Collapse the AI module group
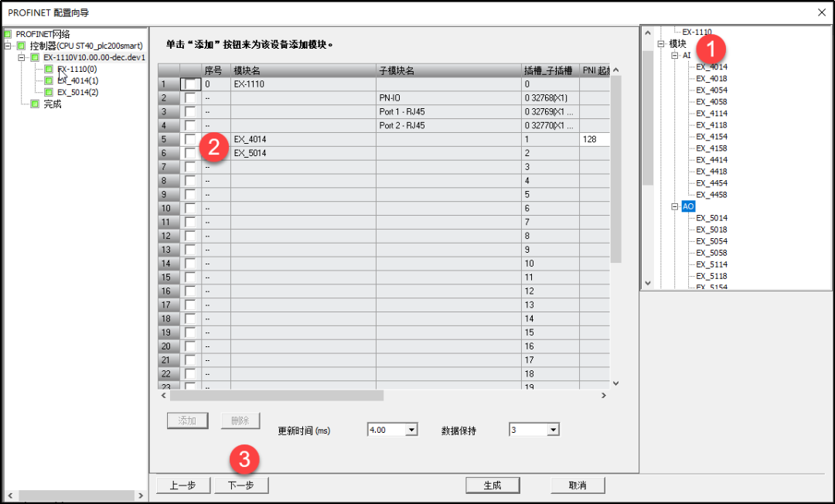The height and width of the screenshot is (504, 835). tap(675, 56)
